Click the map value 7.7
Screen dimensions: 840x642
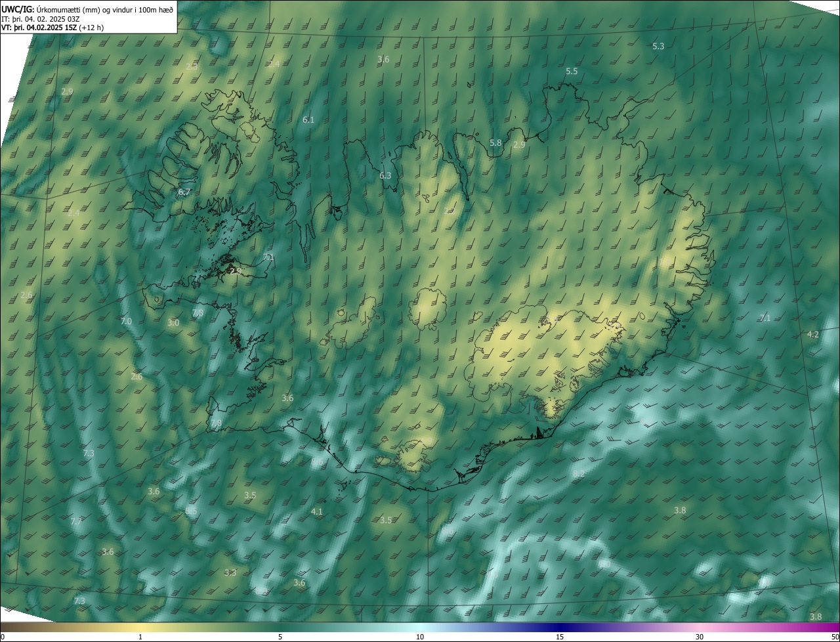tap(76, 521)
